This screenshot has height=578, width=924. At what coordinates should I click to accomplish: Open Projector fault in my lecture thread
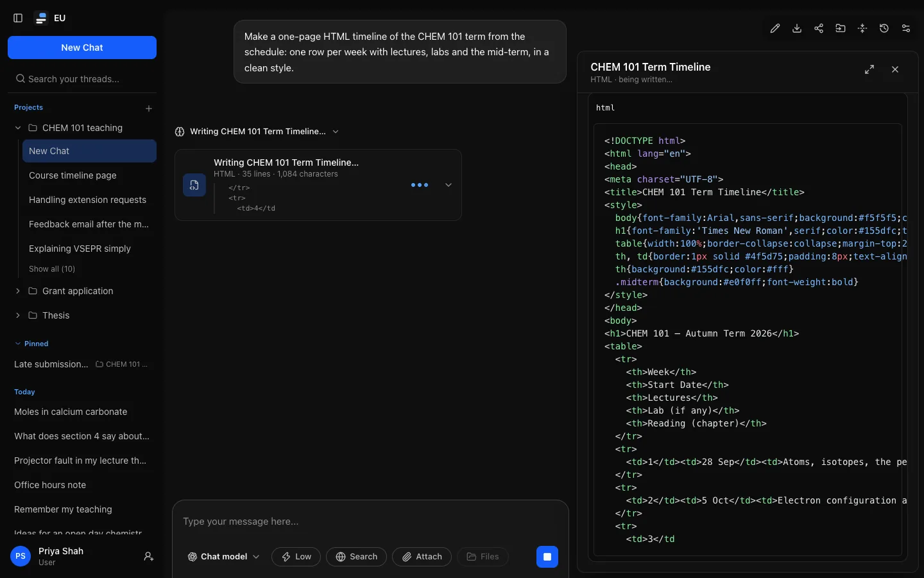coord(82,460)
